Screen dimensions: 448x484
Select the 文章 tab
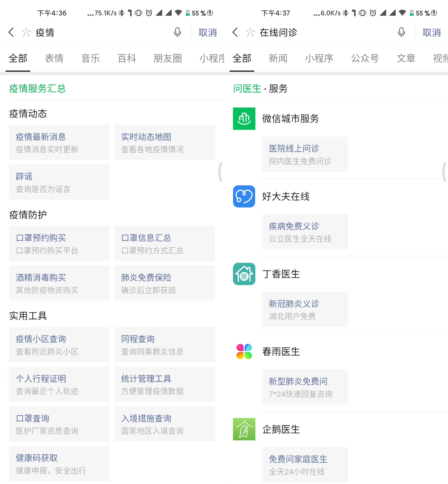click(406, 58)
